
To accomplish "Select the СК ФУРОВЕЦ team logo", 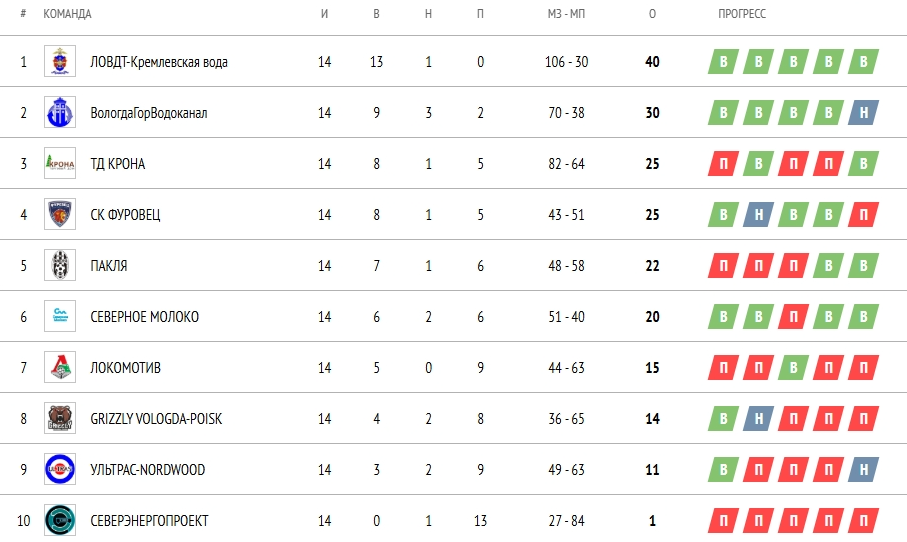I will 59,215.
